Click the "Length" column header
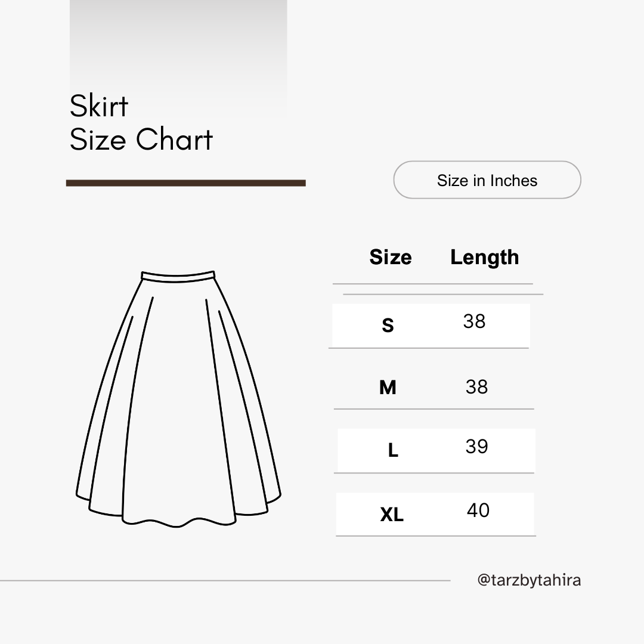Viewport: 644px width, 644px height. [484, 257]
